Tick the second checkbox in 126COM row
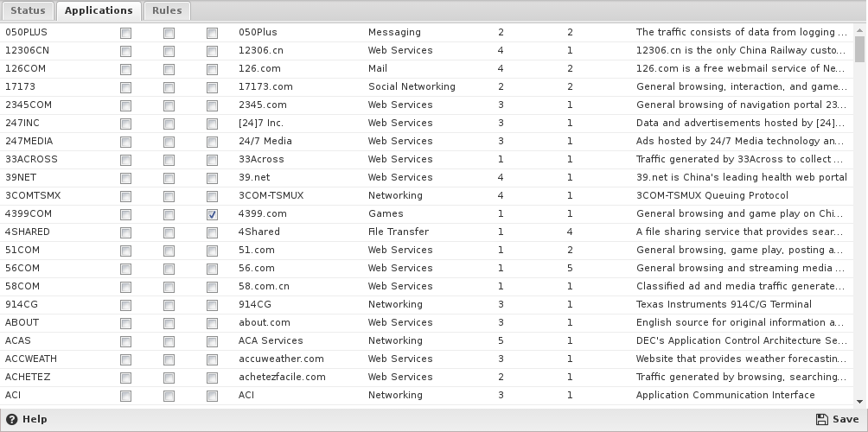This screenshot has height=432, width=868. [169, 69]
